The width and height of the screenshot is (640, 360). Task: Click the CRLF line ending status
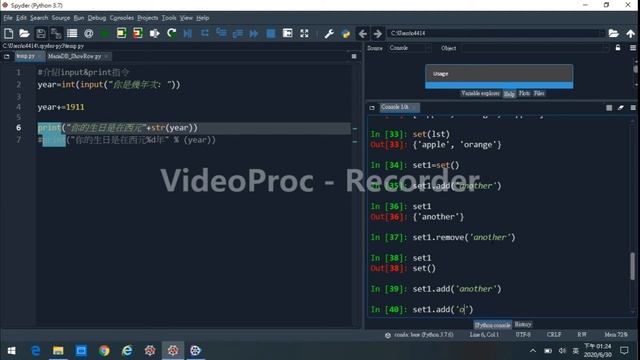click(x=554, y=335)
